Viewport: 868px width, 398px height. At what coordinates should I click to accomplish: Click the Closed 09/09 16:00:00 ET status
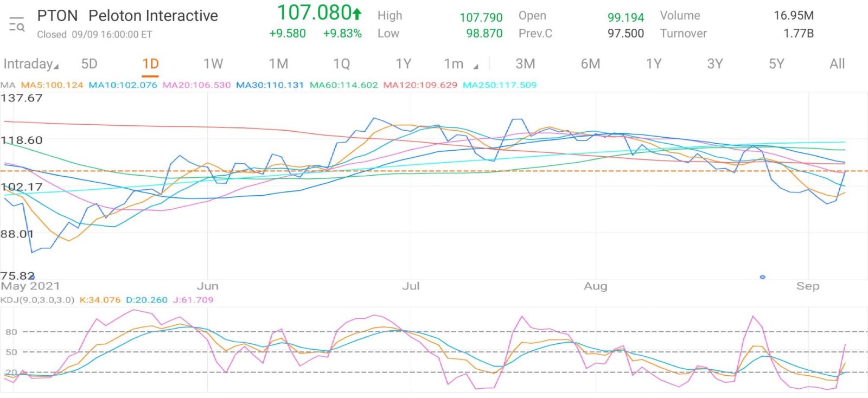coord(94,35)
